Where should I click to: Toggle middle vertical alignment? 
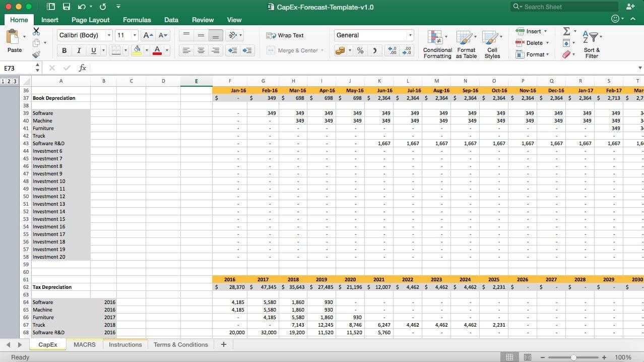click(201, 35)
